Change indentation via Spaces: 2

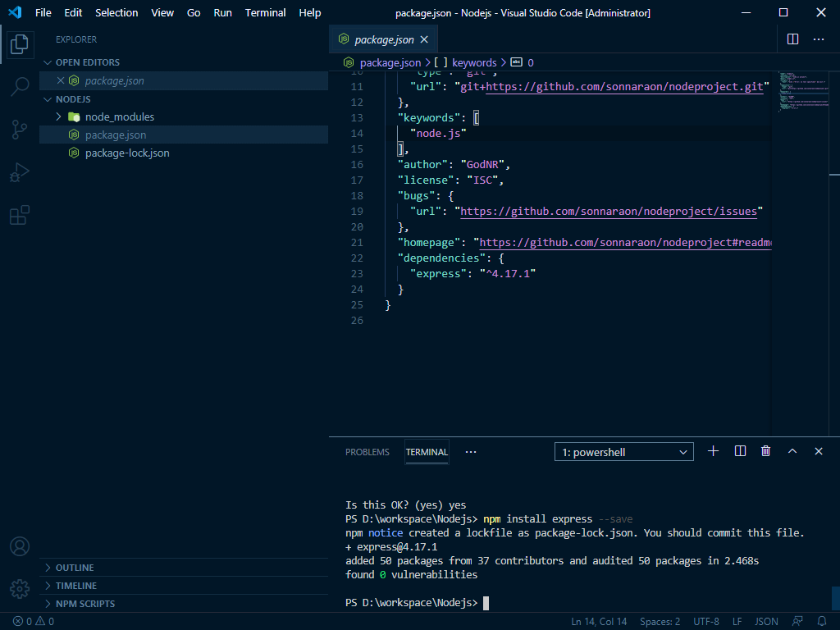click(660, 622)
